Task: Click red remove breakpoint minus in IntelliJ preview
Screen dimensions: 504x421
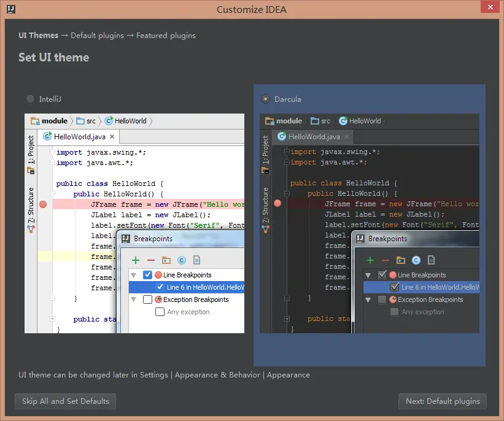Action: 151,260
